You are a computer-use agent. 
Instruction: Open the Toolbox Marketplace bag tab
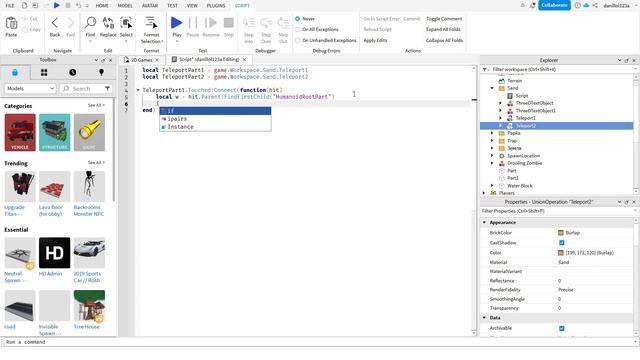click(15, 72)
